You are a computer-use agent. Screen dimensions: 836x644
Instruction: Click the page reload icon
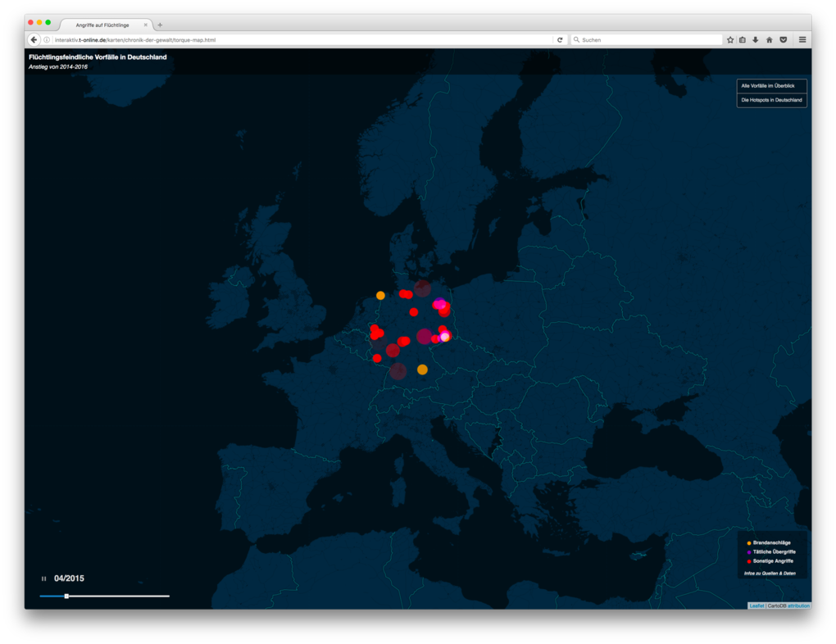pos(560,39)
